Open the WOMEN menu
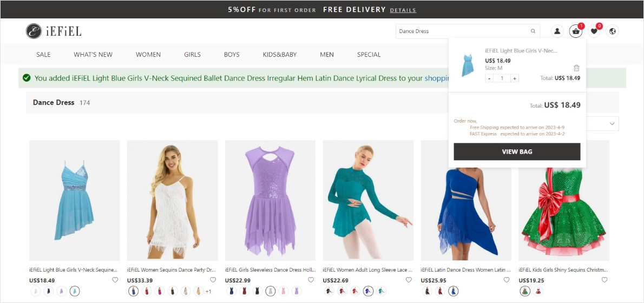Image resolution: width=644 pixels, height=303 pixels. coord(148,54)
